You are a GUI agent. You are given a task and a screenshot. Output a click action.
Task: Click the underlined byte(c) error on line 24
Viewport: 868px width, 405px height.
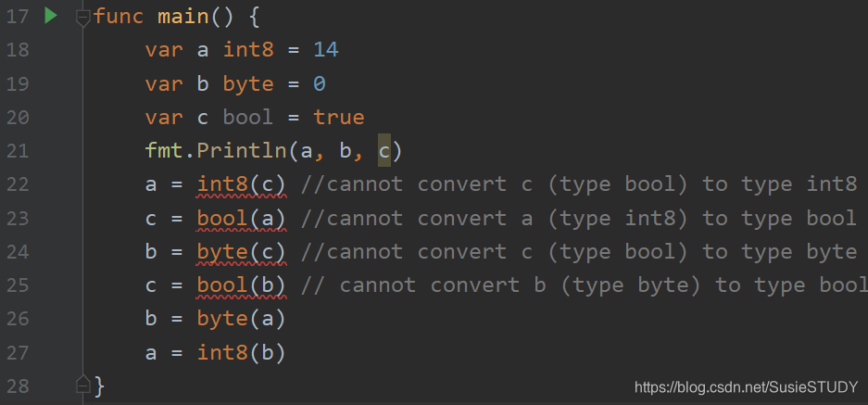tap(242, 251)
